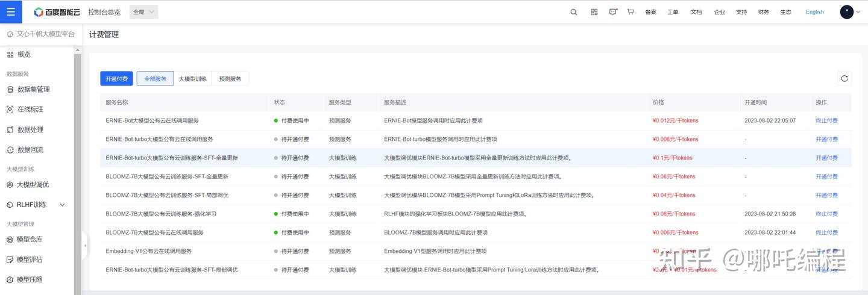Image resolution: width=868 pixels, height=295 pixels.
Task: Select the 预测服务 tab
Action: (230, 79)
